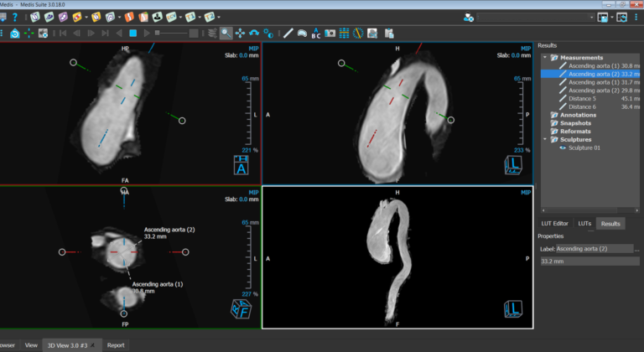Activate the pan move tool
The image size is (644, 352).
[x=241, y=34]
